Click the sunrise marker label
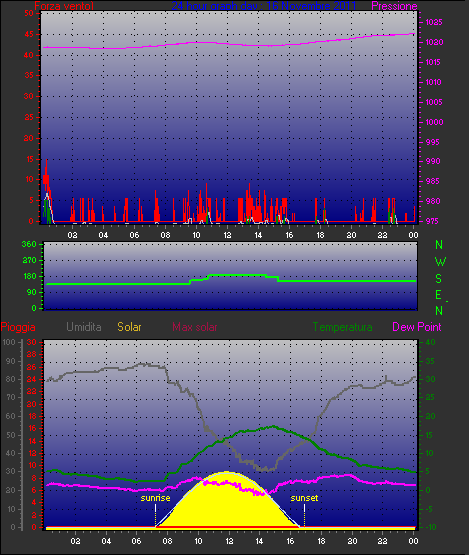469x555 pixels. (x=155, y=498)
